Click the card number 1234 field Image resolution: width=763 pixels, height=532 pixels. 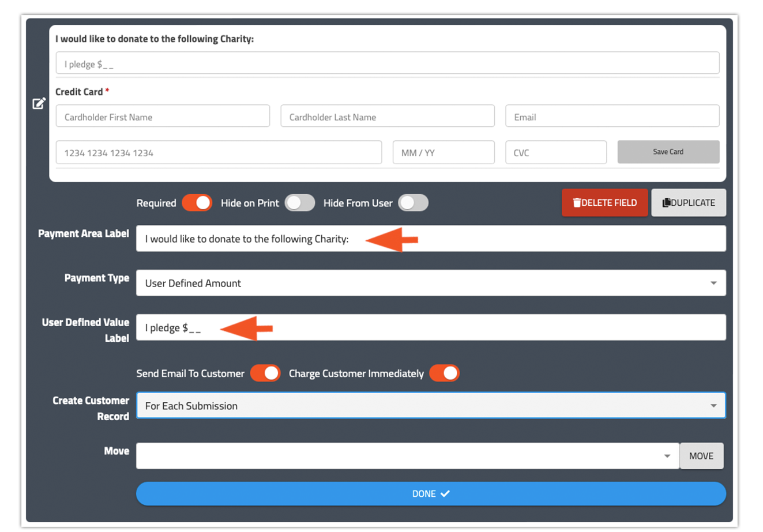219,152
